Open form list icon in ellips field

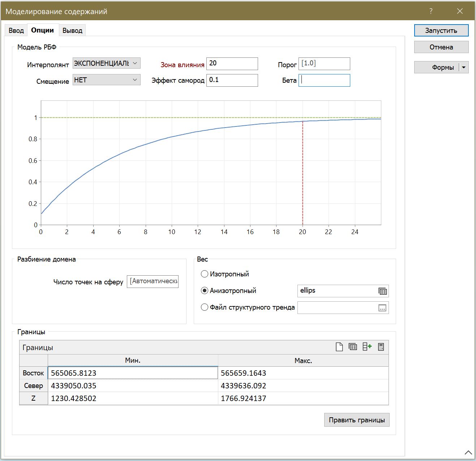[382, 291]
